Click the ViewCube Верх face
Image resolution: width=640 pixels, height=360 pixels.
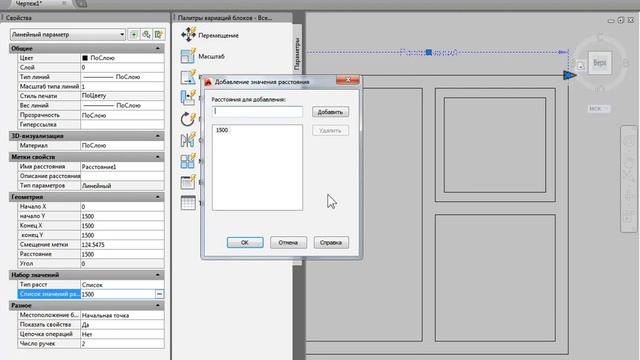[x=600, y=63]
